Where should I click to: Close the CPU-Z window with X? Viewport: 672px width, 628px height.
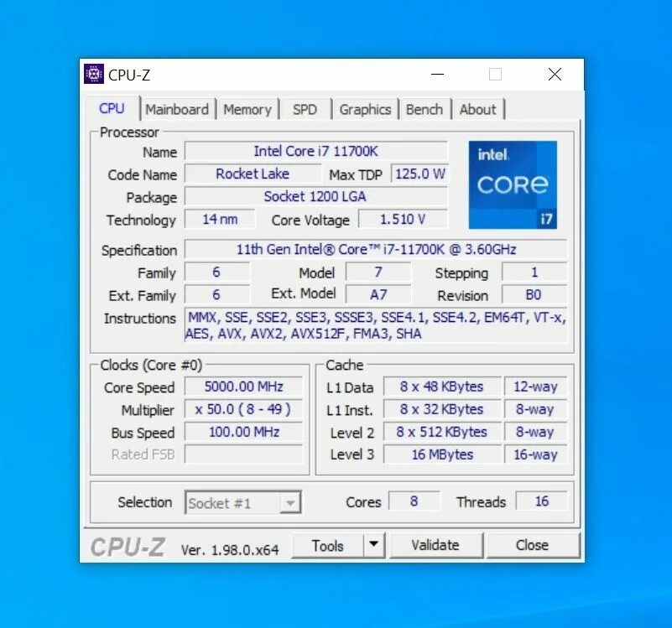point(555,75)
